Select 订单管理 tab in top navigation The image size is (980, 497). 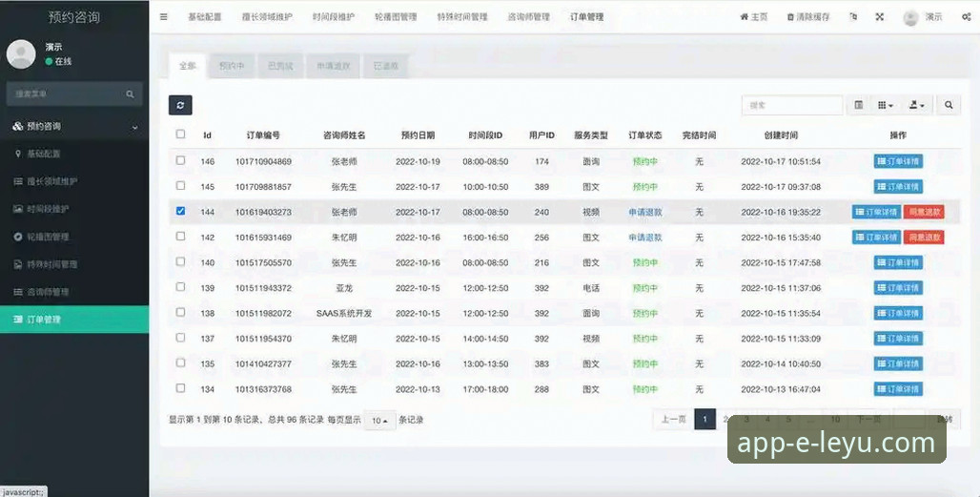(587, 17)
